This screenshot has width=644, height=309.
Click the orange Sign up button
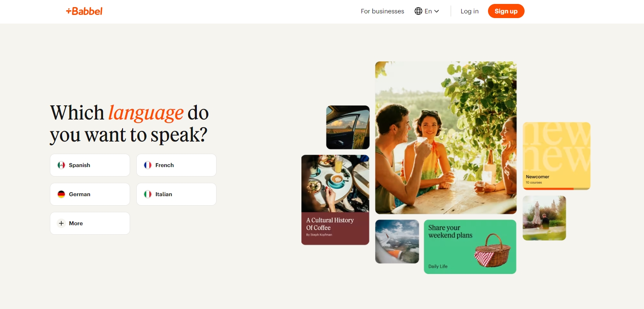pyautogui.click(x=506, y=11)
